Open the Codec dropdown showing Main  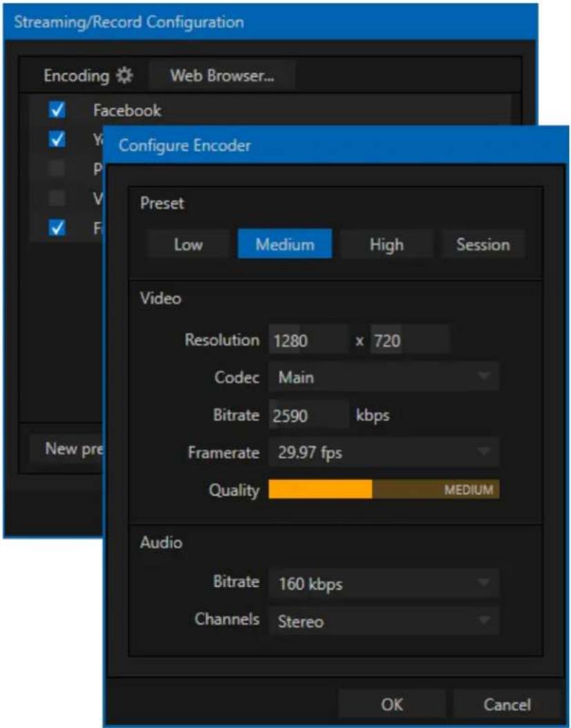point(384,376)
